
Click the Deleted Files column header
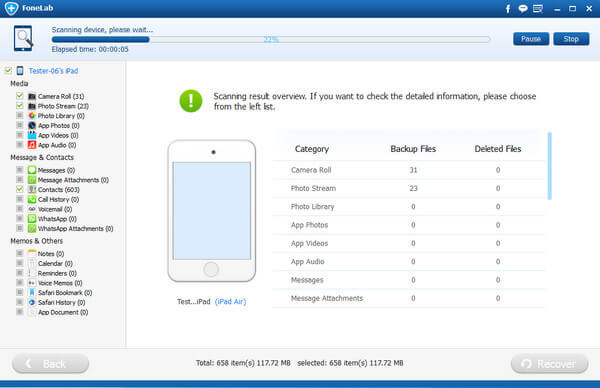[x=498, y=149]
